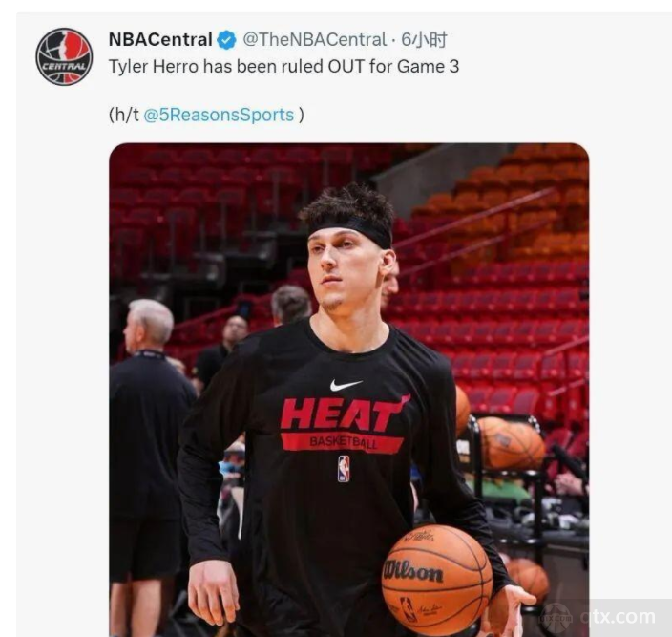Click the Nike swoosh on the shirt
The image size is (672, 637).
pos(346,385)
